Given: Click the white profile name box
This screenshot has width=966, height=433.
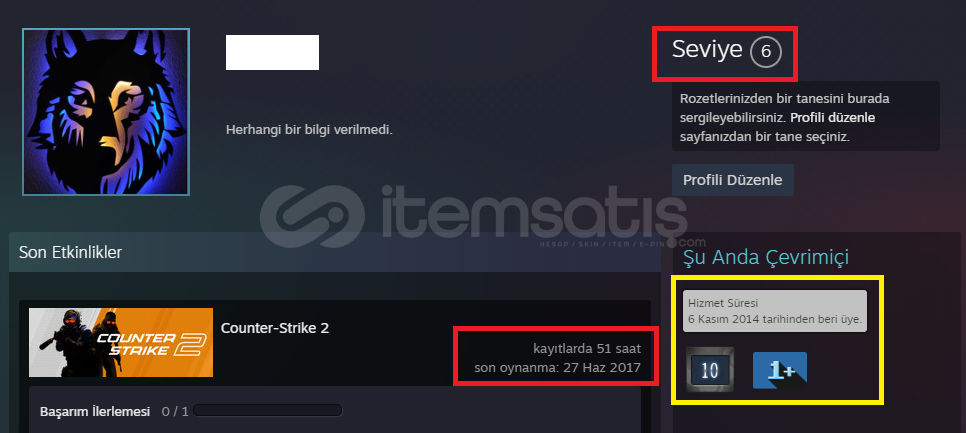Looking at the screenshot, I should click(x=272, y=52).
